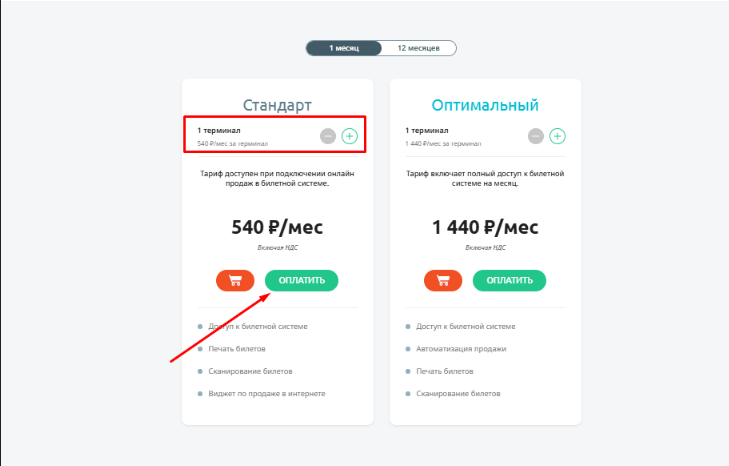
Task: Switch billing period to 12 месяцев
Action: point(418,48)
